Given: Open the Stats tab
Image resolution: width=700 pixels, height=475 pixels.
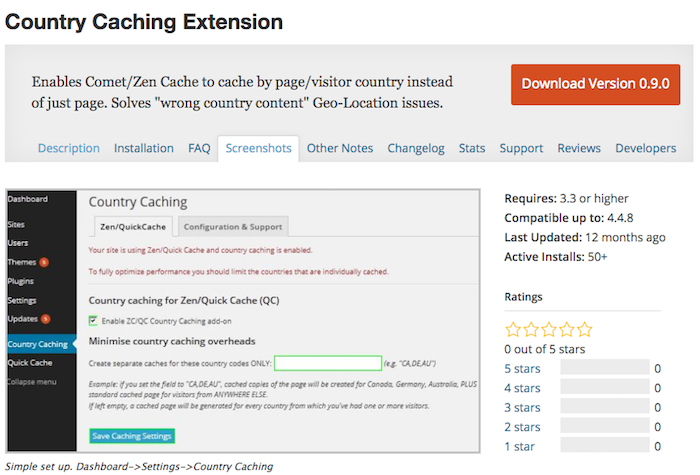Looking at the screenshot, I should tap(472, 148).
